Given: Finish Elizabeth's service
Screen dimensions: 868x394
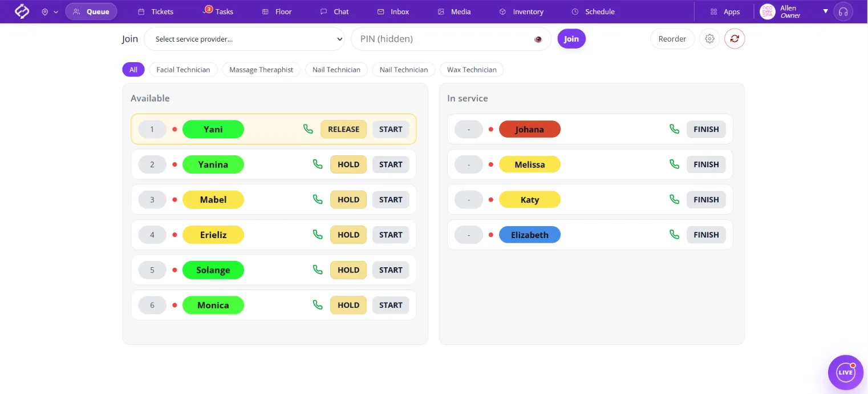Looking at the screenshot, I should pos(706,235).
